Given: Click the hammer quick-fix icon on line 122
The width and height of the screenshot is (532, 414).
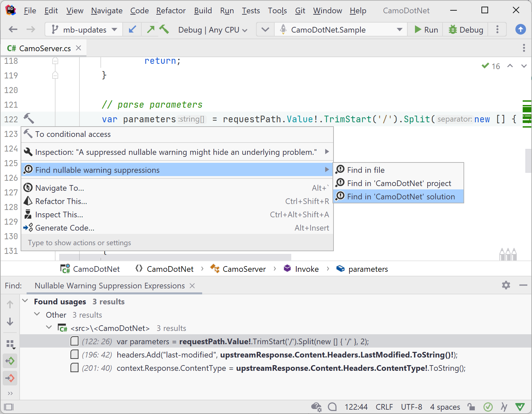Looking at the screenshot, I should 29,119.
